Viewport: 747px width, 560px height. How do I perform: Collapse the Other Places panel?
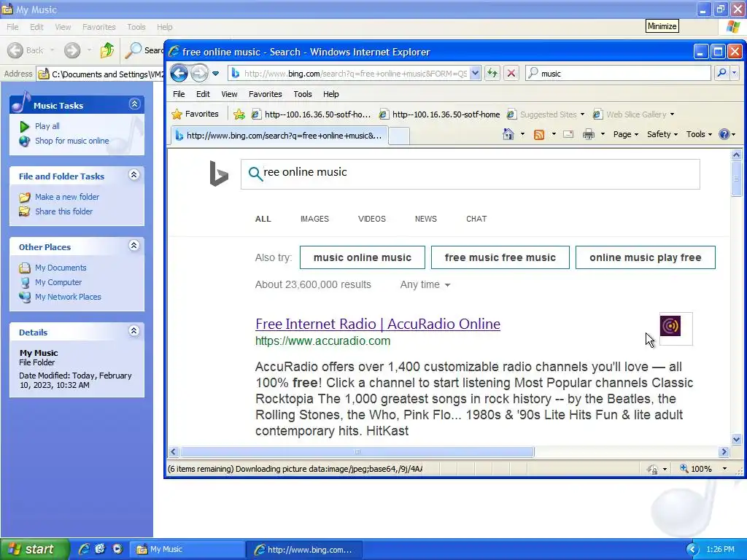point(134,245)
